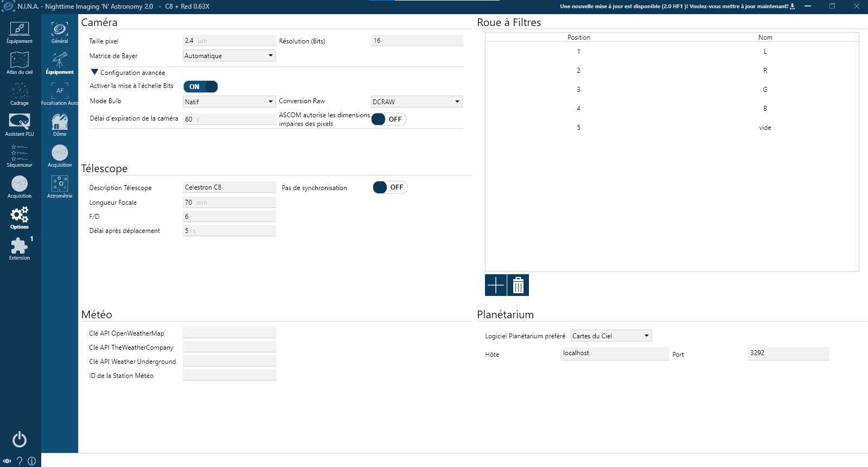Switch to Général options tab
This screenshot has width=868, height=467.
[60, 33]
